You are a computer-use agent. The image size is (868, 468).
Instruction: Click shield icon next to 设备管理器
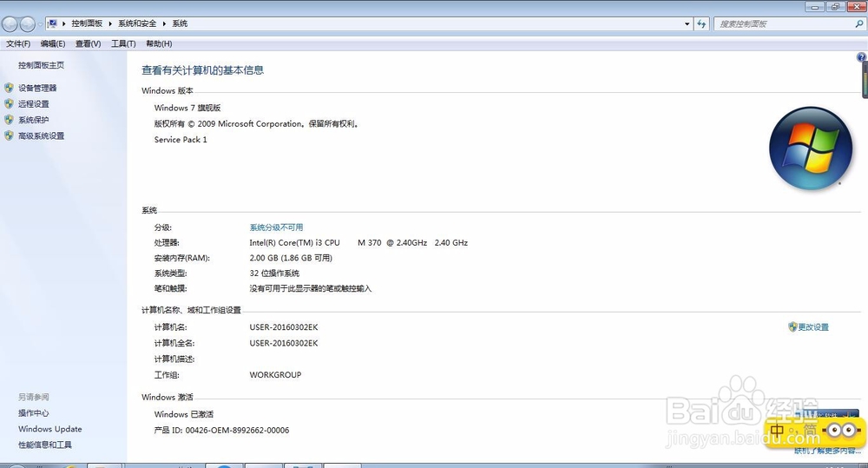[9, 88]
